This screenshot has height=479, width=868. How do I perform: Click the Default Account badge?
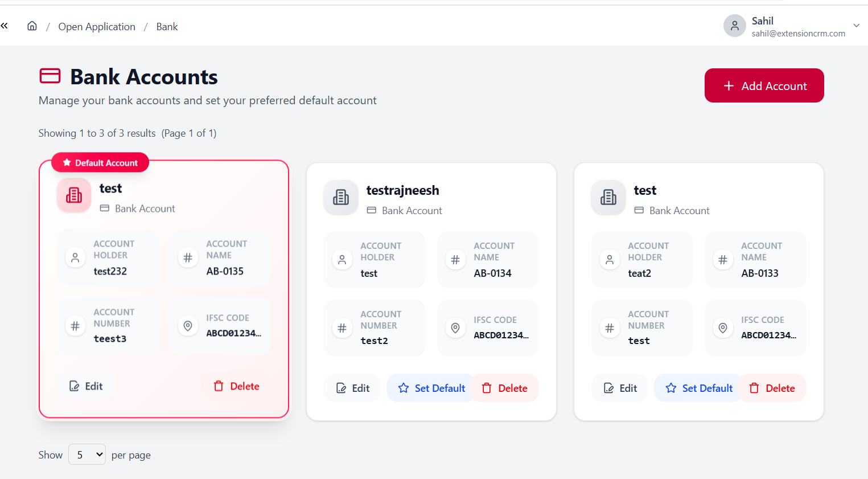(x=100, y=163)
